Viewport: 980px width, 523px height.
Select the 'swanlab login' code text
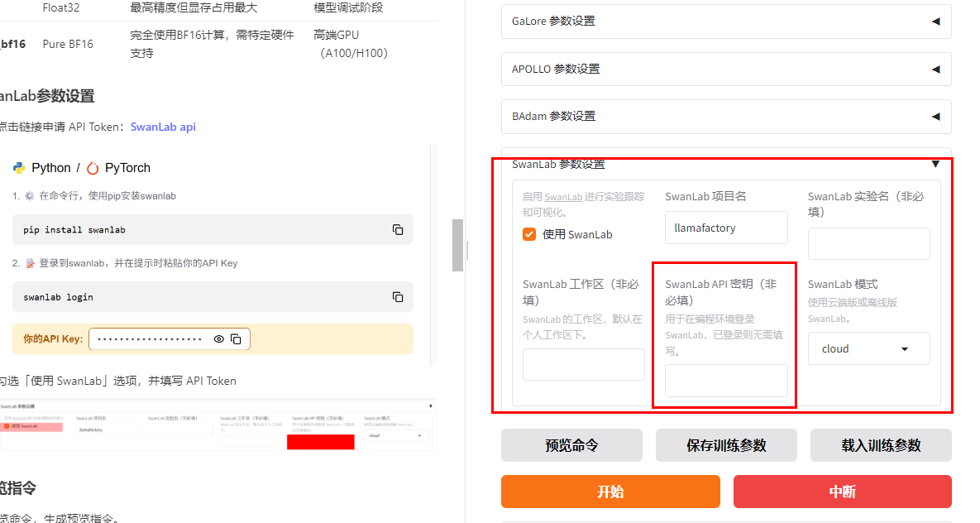tap(58, 297)
